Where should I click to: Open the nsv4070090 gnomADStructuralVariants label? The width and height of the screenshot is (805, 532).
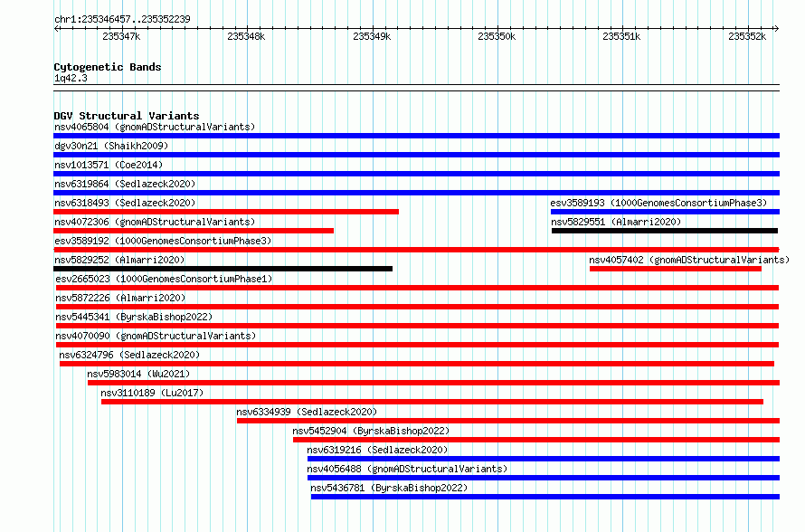pyautogui.click(x=156, y=336)
